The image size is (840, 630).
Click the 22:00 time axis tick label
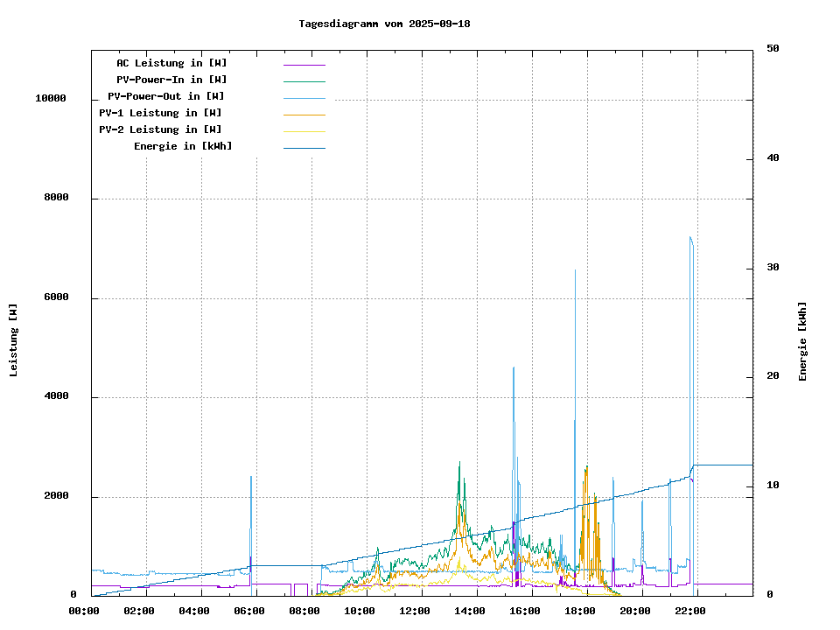point(690,611)
